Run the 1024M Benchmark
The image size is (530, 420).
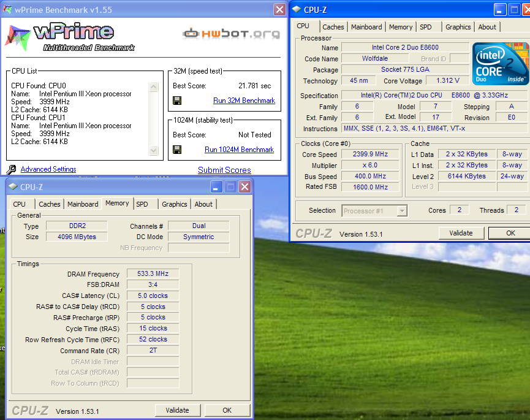click(x=240, y=150)
